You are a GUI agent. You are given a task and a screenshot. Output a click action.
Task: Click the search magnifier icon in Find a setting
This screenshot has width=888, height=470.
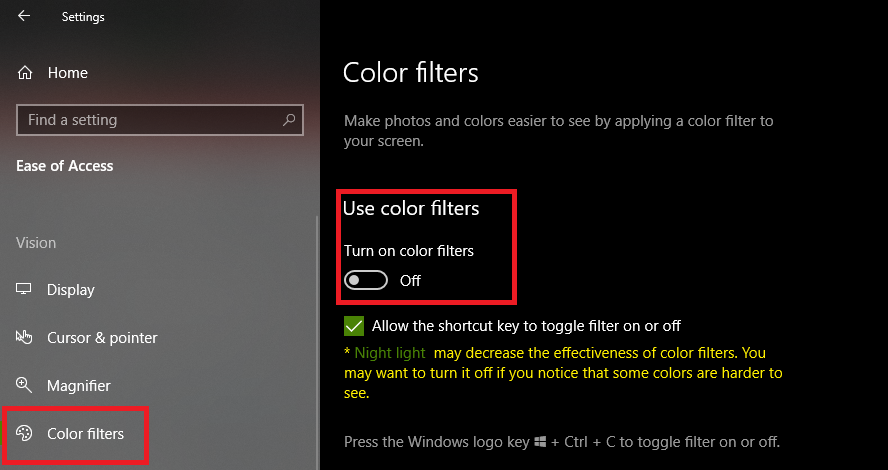point(289,119)
